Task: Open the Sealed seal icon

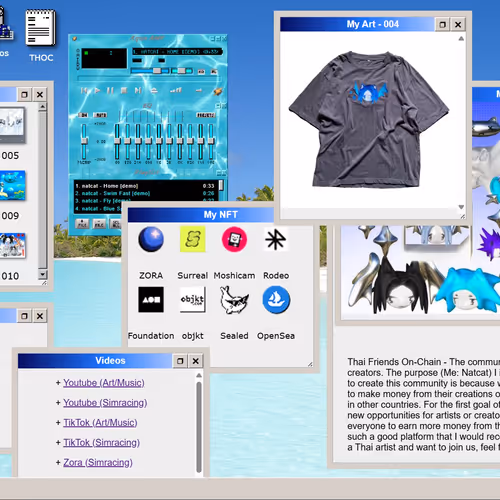Action: 234,300
